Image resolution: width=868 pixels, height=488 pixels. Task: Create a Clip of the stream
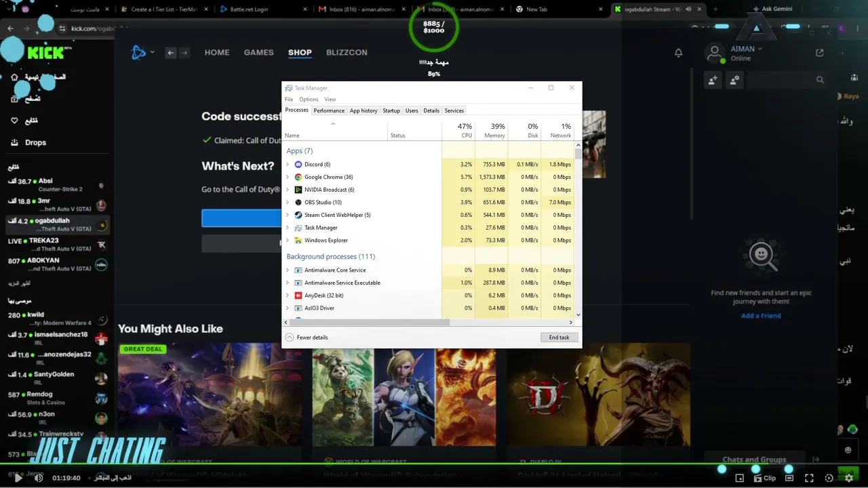pyautogui.click(x=764, y=478)
